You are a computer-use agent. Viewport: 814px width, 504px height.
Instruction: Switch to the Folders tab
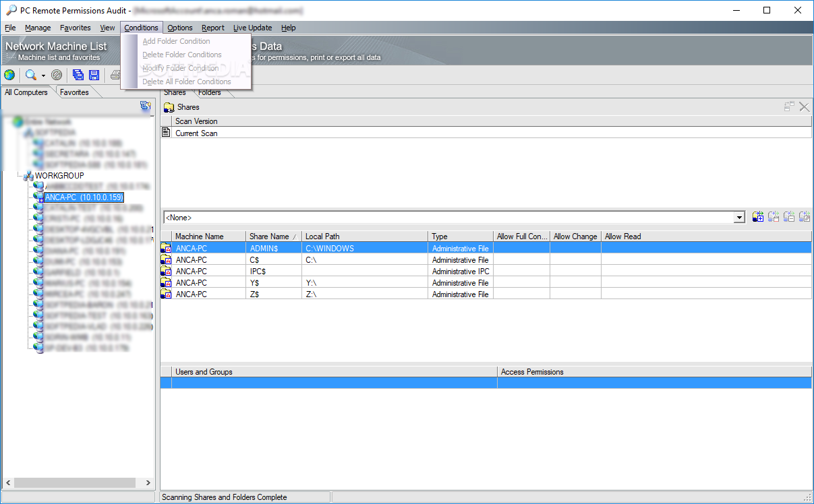(x=210, y=93)
